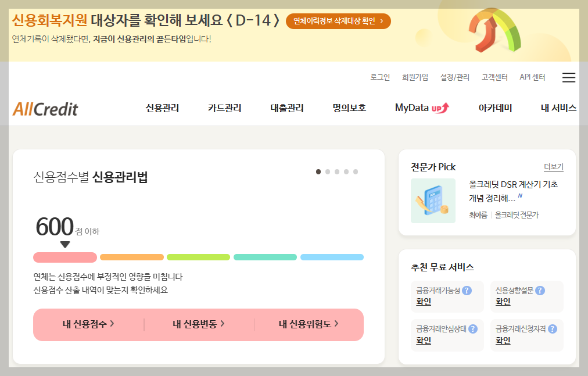Image resolution: width=588 pixels, height=376 pixels.
Task: Click the black triangle marker above the score bar
Action: point(64,245)
